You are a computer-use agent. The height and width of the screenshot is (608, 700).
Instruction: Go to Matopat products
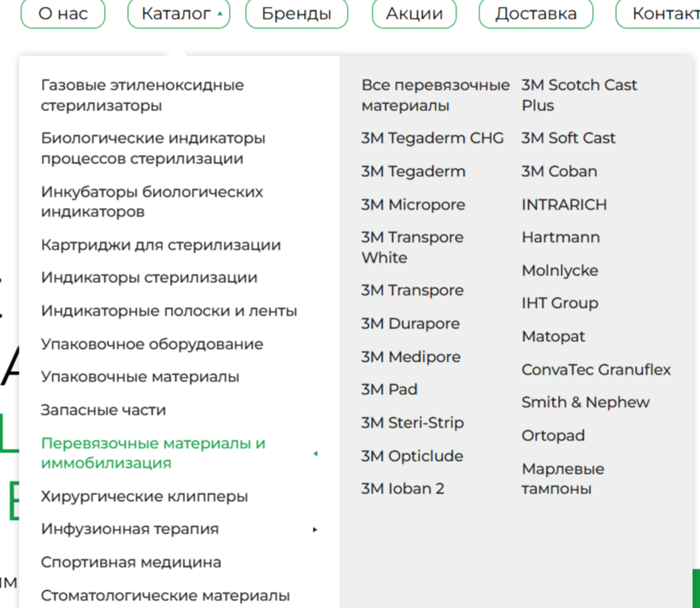coord(553,336)
